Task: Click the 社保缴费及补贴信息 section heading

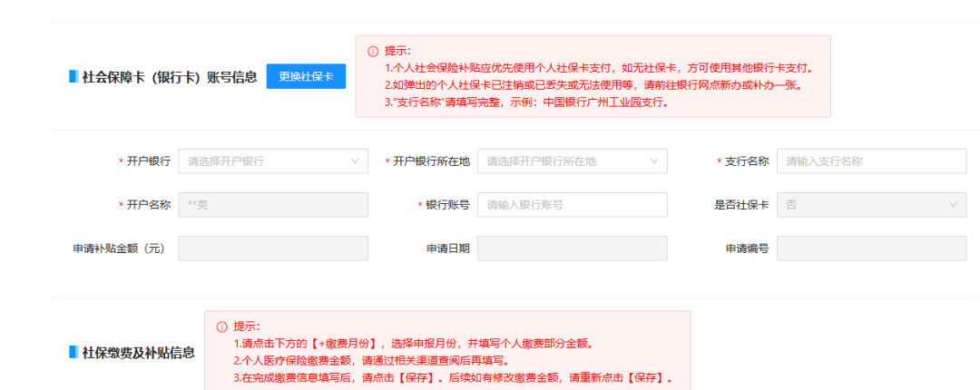Action: [138, 353]
